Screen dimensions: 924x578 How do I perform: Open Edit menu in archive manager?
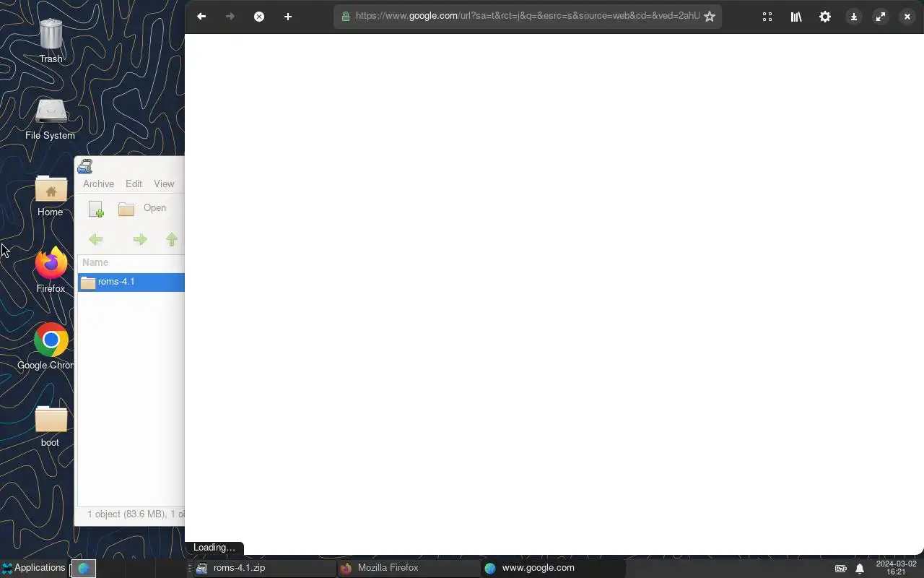pos(134,184)
